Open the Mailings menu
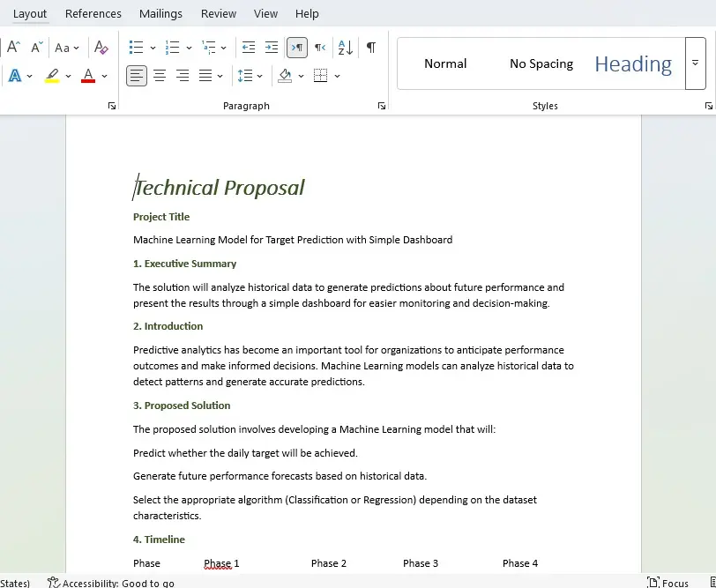716x588 pixels. pos(160,13)
